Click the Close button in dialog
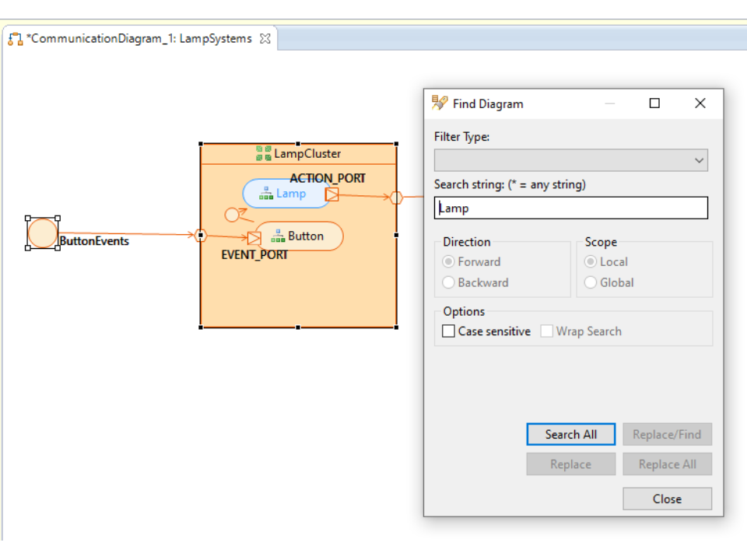 [667, 499]
